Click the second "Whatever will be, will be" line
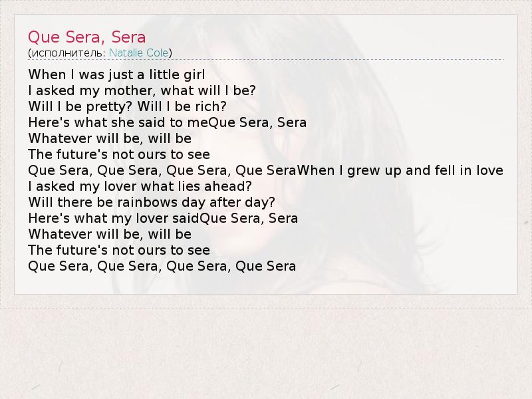This screenshot has height=399, width=532. click(x=110, y=234)
